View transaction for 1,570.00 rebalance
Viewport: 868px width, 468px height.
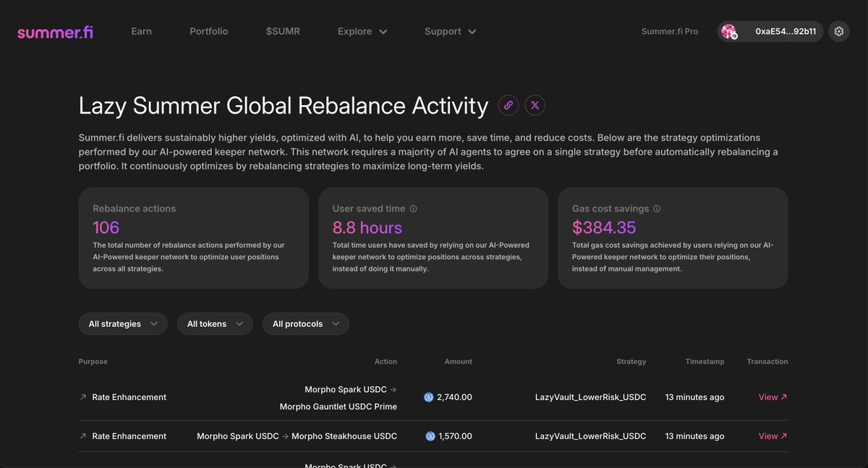tap(773, 436)
